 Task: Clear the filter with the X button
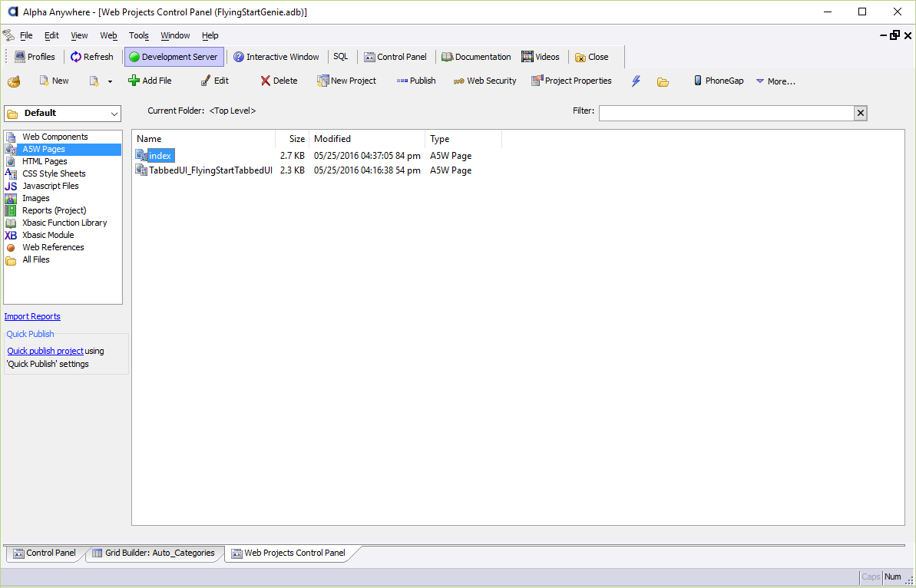click(x=861, y=114)
